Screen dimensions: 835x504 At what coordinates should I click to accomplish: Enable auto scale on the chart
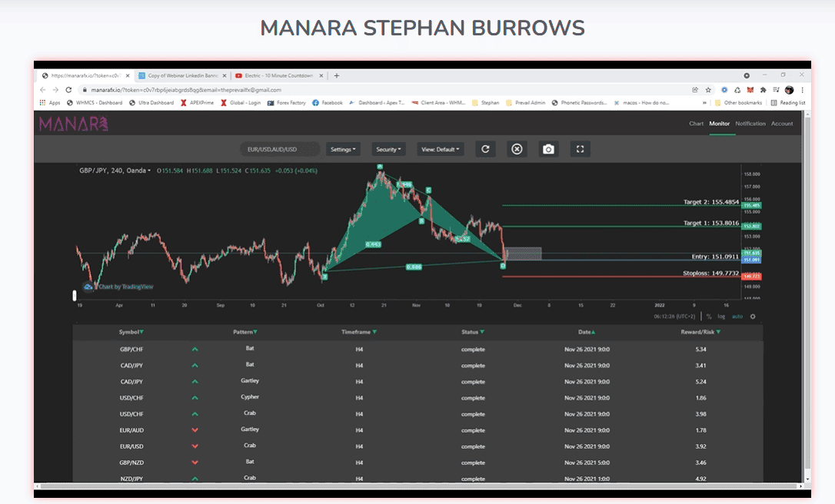[x=737, y=316]
